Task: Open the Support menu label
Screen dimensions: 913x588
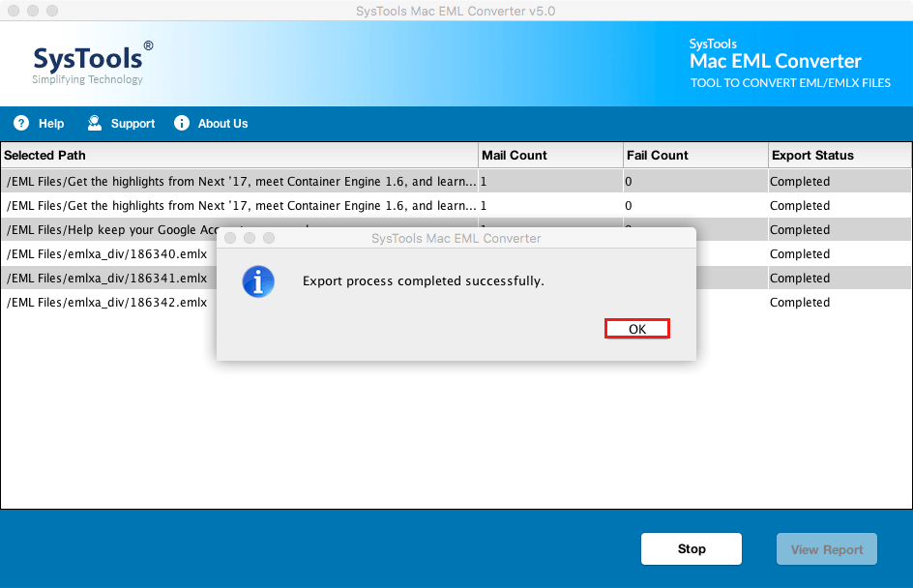Action: coord(133,124)
